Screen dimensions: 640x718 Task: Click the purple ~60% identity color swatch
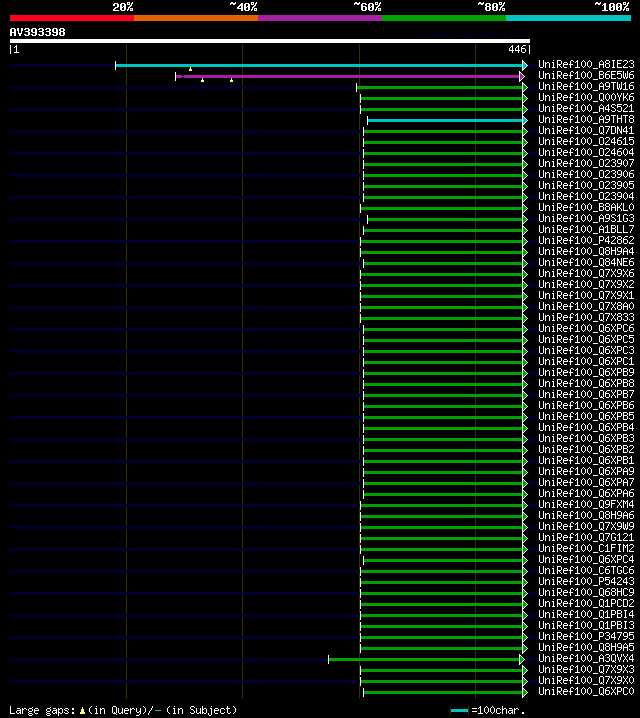click(x=320, y=18)
